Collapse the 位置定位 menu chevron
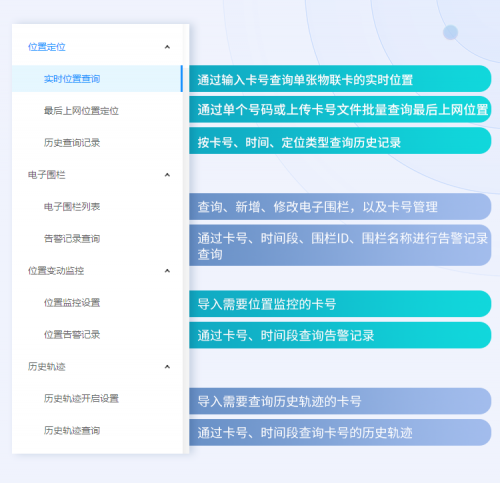 [167, 47]
